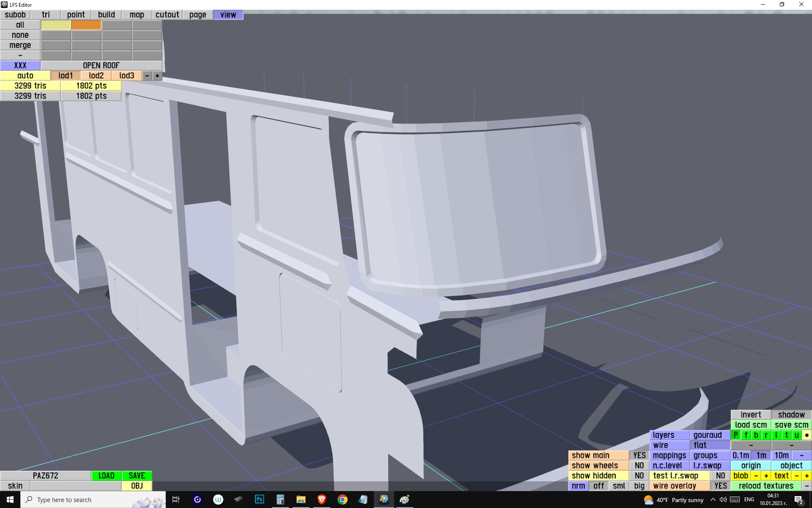Click the 'P' perspective view button
Screen dimensions: 812x508
pos(736,435)
